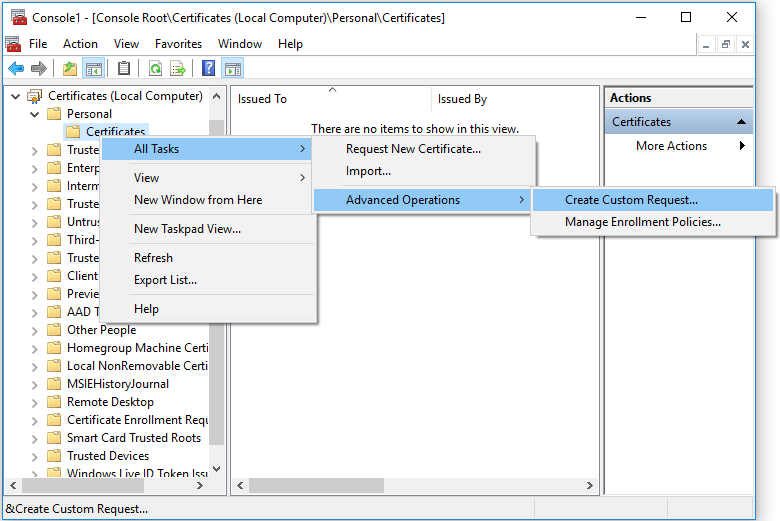Collapse the Certificates (Local Computer) node
Viewport: 780px width, 521px height.
[x=15, y=96]
